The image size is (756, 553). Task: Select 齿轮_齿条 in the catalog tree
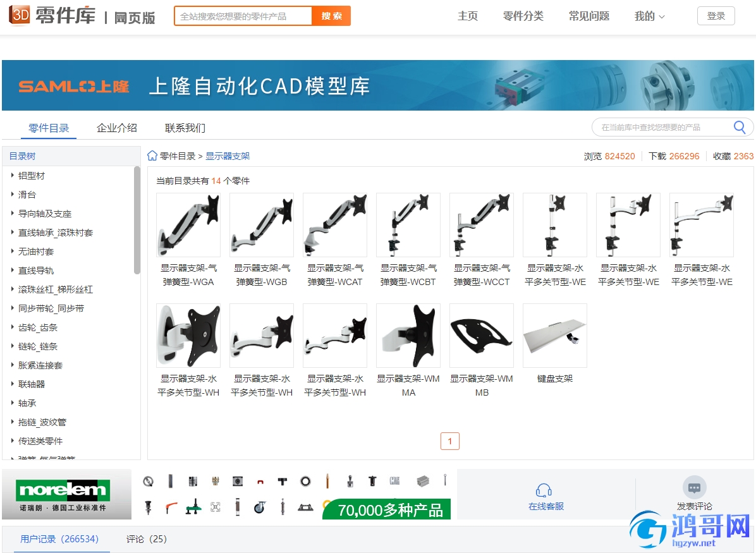pos(37,327)
